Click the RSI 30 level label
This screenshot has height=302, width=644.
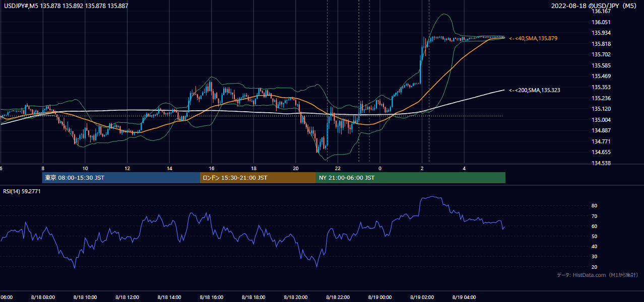coord(594,257)
